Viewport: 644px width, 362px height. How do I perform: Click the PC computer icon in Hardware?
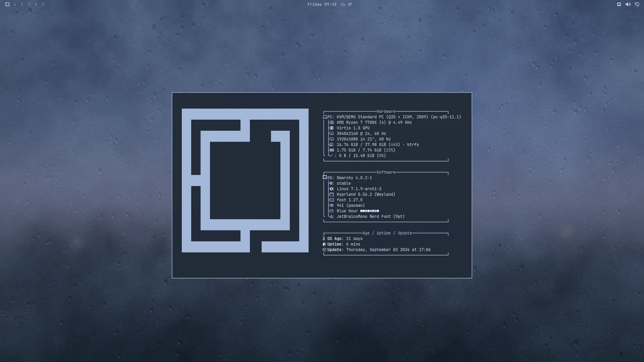pyautogui.click(x=325, y=117)
